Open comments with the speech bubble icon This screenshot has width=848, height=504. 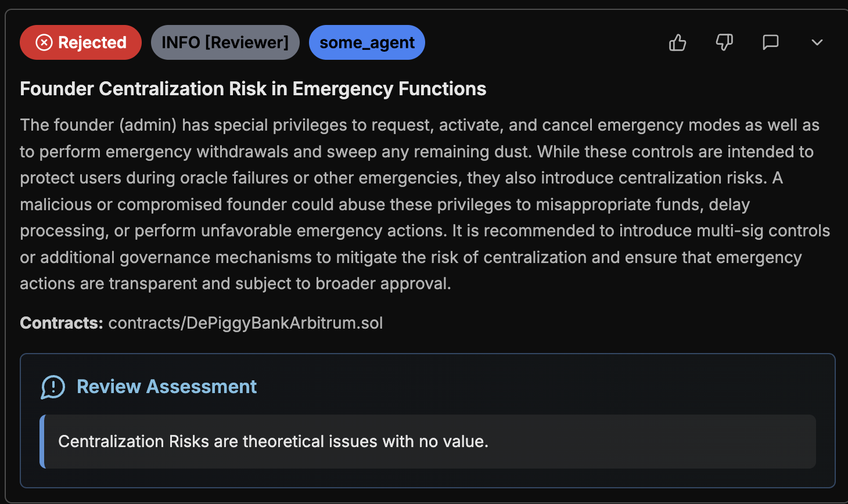coord(770,42)
